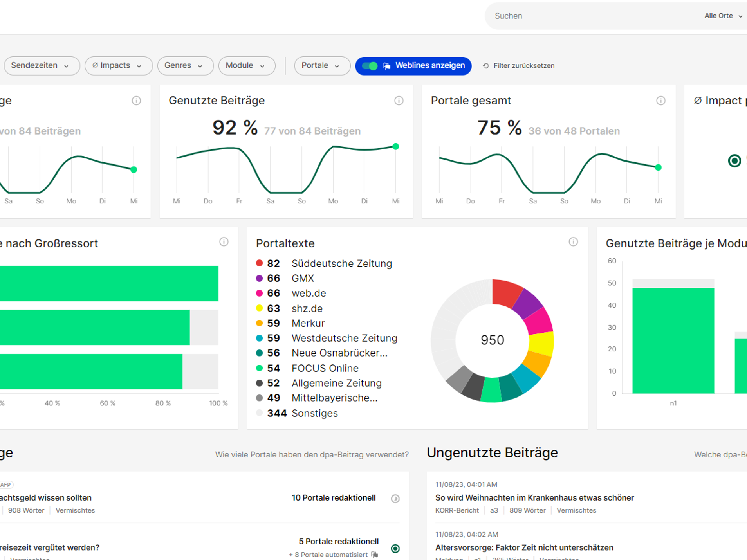Image resolution: width=747 pixels, height=560 pixels.
Task: Open the Module filter menu
Action: (247, 66)
